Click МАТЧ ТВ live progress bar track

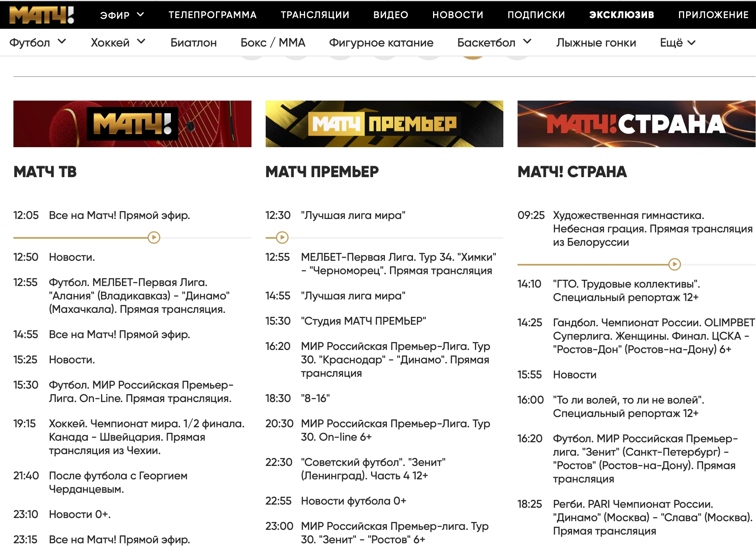132,238
